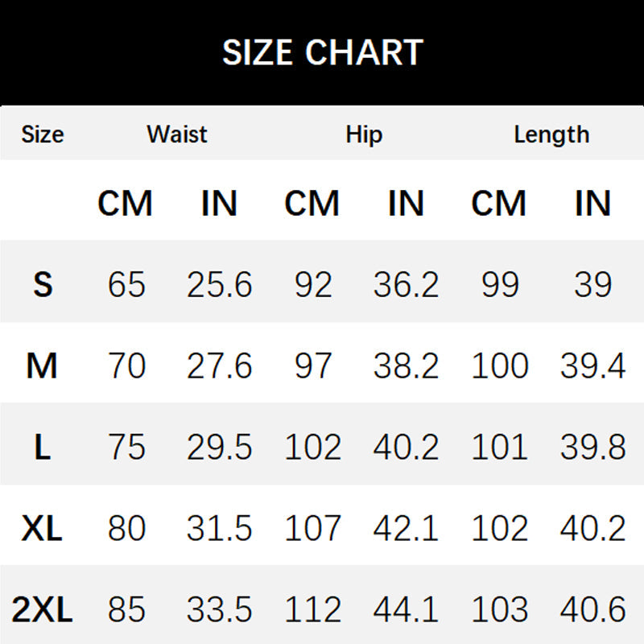Click the L size row label
This screenshot has width=644, height=644.
(43, 448)
